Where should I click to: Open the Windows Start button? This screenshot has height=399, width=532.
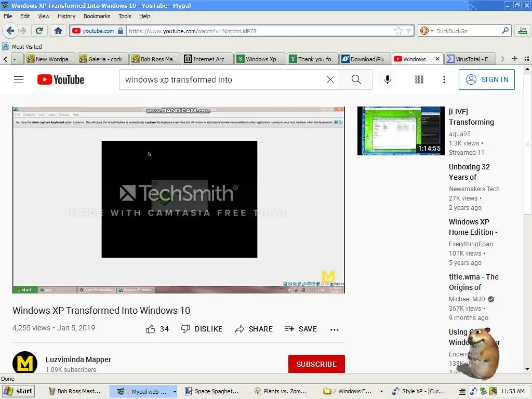pos(18,391)
